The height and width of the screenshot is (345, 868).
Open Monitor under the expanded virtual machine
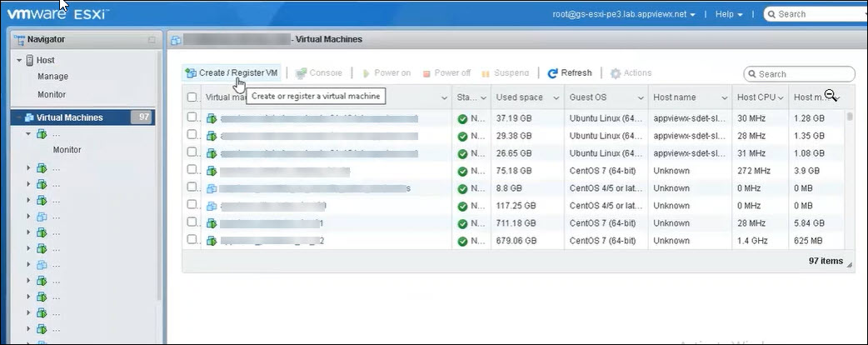click(67, 149)
